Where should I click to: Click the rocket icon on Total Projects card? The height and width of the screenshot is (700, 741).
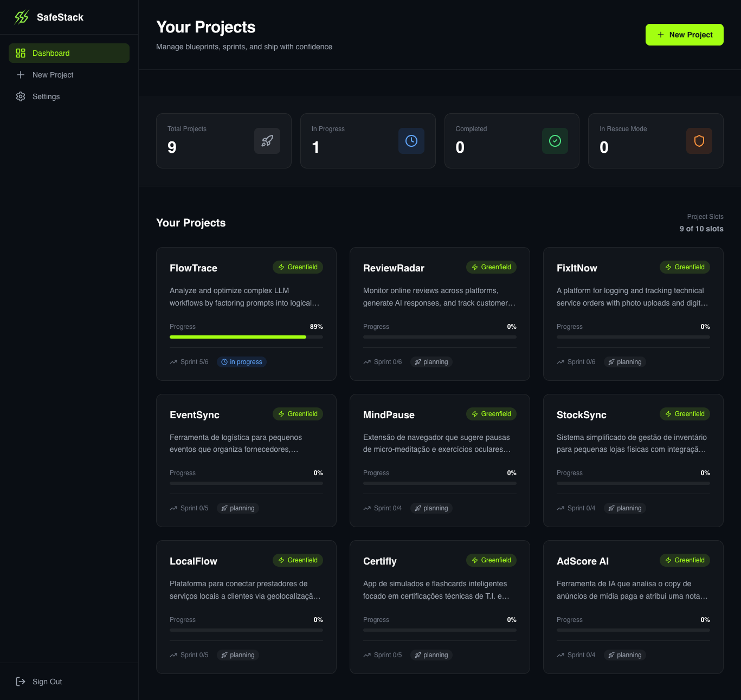click(267, 141)
